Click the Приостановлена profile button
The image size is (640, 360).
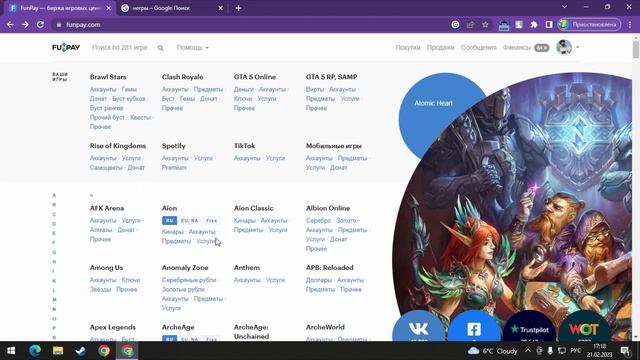[x=589, y=25]
